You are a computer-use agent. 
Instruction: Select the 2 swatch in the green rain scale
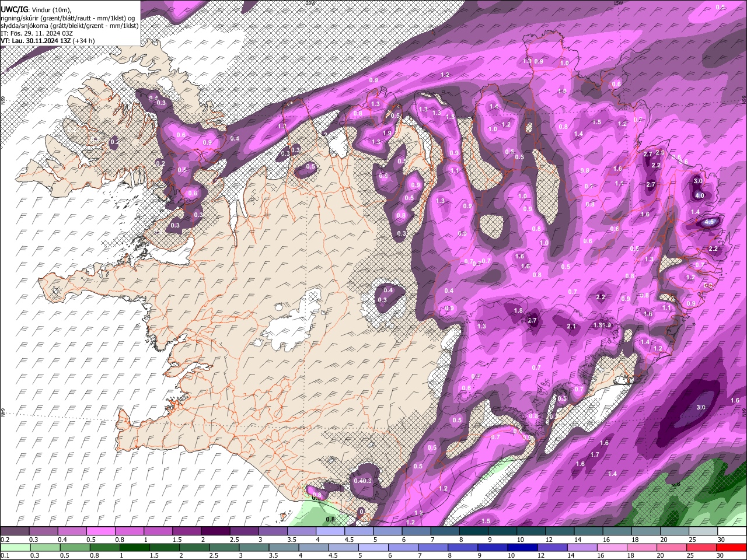[194, 548]
